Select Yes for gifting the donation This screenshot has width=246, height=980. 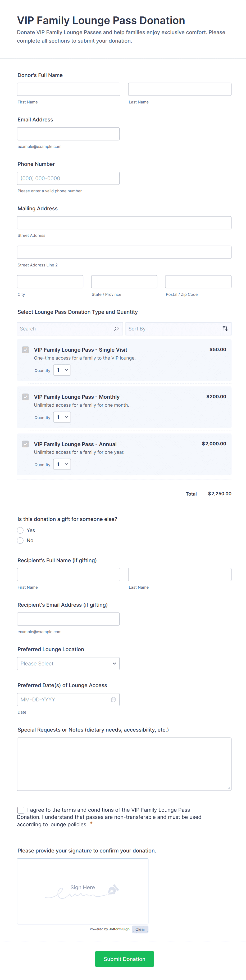click(x=20, y=530)
